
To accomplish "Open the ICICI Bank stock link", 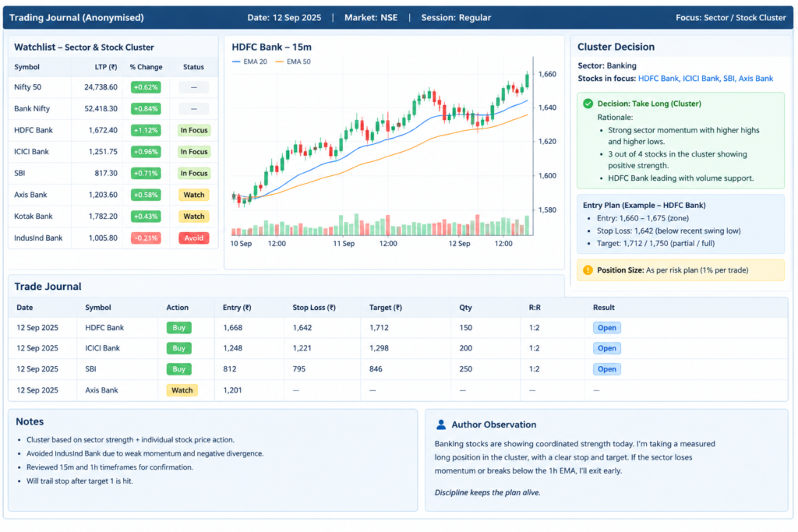I will click(x=701, y=79).
